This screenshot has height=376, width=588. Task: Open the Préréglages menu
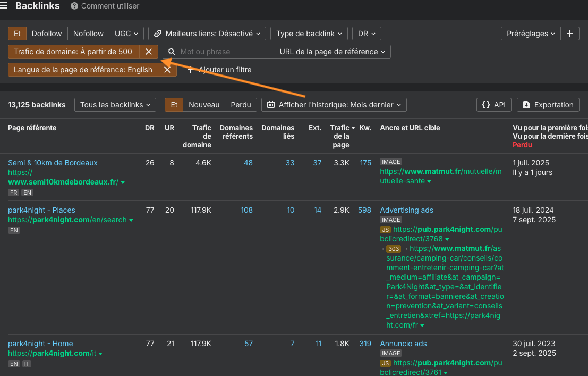point(531,34)
